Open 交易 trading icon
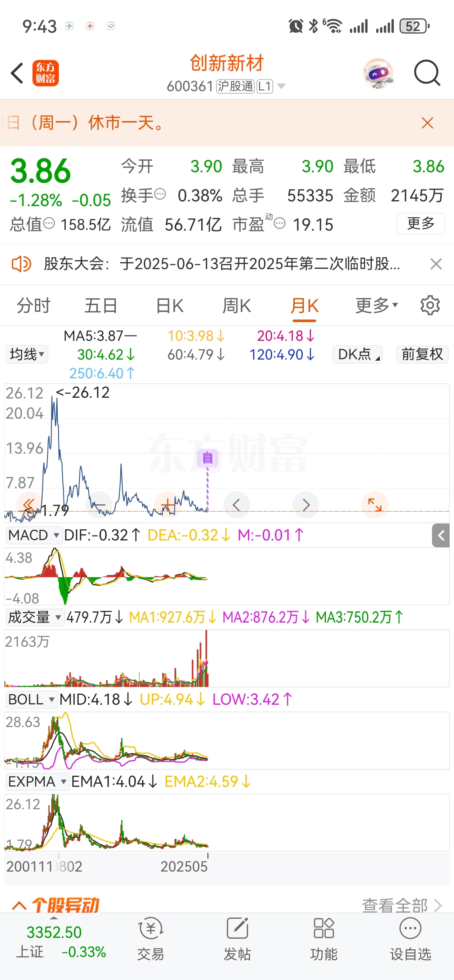 (x=151, y=940)
